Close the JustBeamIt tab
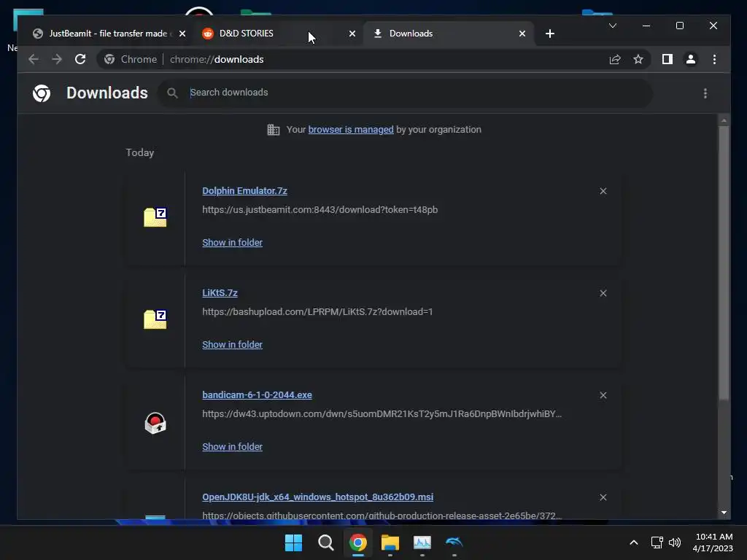The width and height of the screenshot is (747, 560). (182, 34)
